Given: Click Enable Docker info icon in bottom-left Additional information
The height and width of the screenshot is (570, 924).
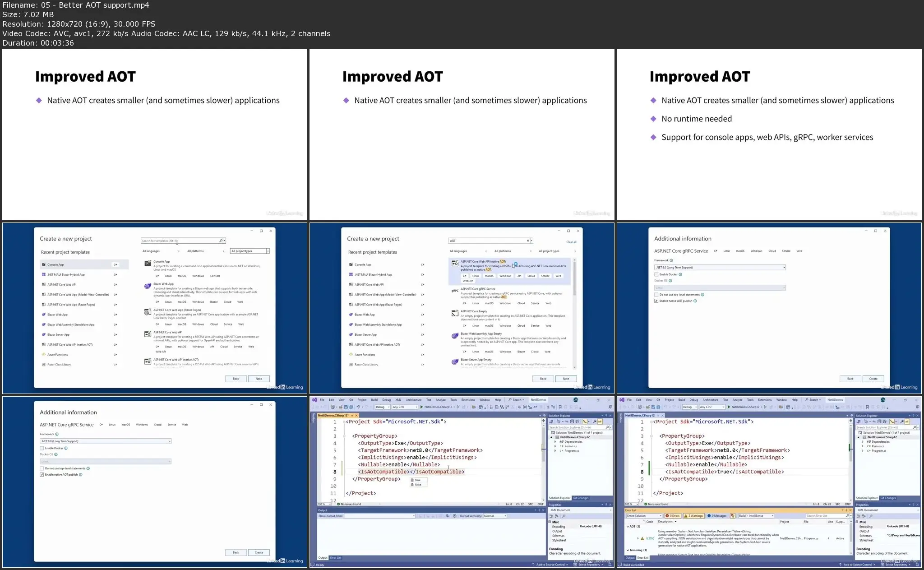Looking at the screenshot, I should pyautogui.click(x=66, y=448).
